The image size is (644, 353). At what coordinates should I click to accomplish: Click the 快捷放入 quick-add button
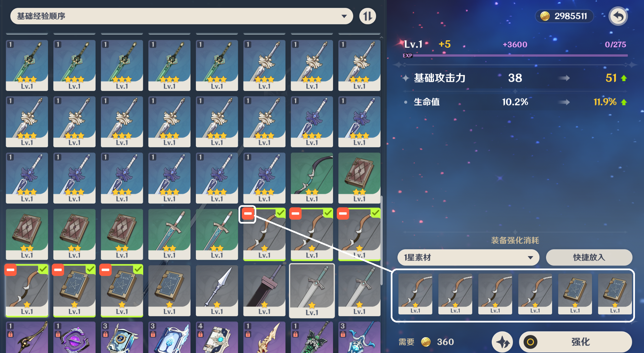[x=589, y=257]
